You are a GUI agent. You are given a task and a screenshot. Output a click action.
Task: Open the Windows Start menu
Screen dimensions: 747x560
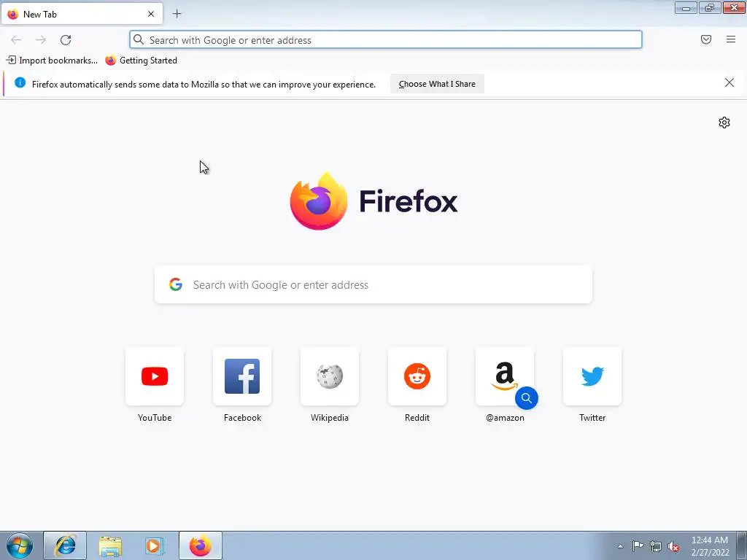coord(20,545)
